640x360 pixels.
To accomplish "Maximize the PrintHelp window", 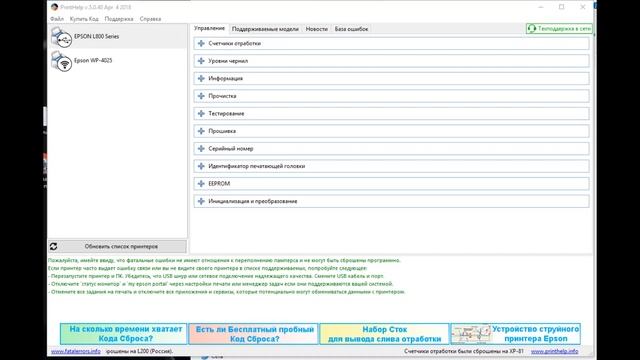I will pos(562,7).
